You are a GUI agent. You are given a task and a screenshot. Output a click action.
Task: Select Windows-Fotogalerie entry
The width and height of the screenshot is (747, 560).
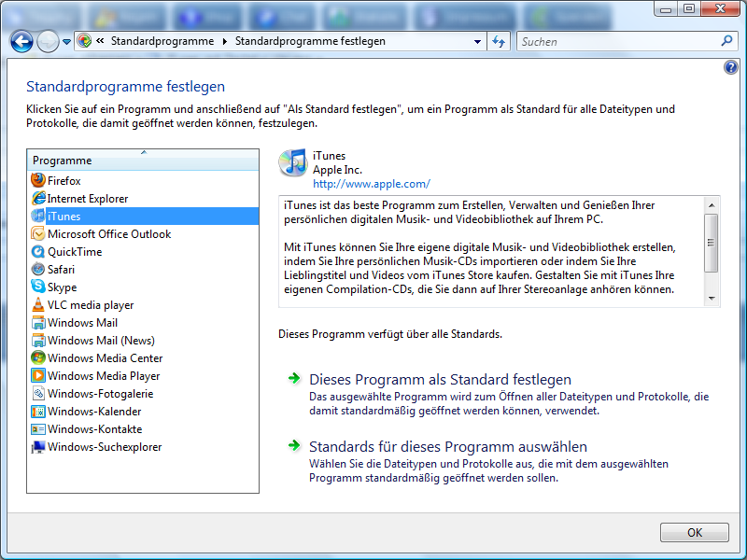[x=143, y=393]
